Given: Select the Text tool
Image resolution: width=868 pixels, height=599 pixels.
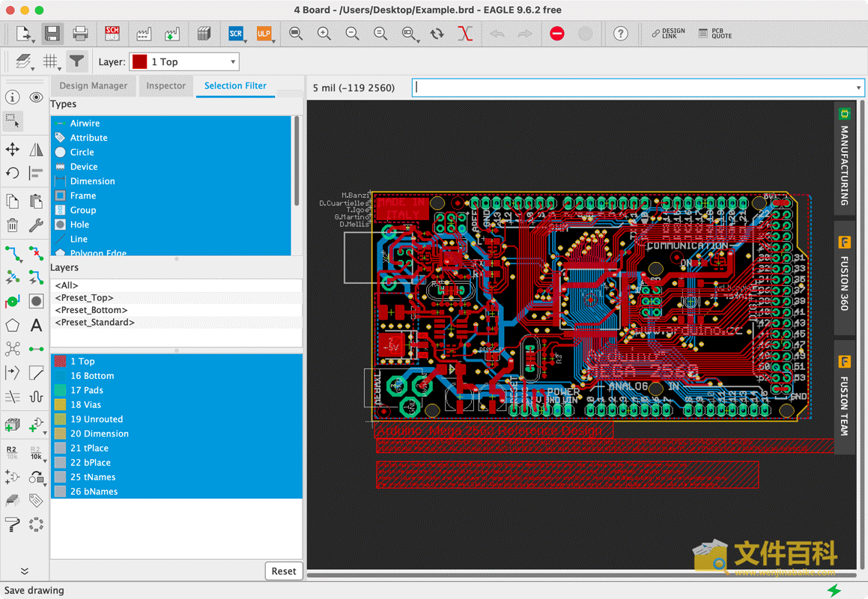Looking at the screenshot, I should (x=36, y=326).
